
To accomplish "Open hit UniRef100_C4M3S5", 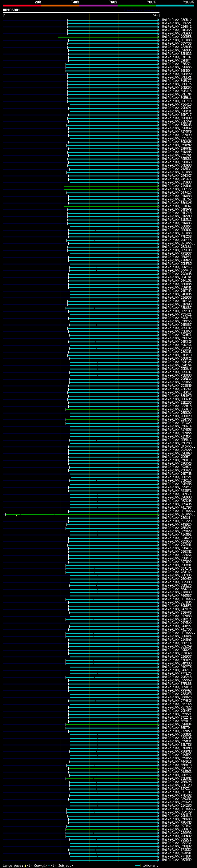I will (176, 30).
